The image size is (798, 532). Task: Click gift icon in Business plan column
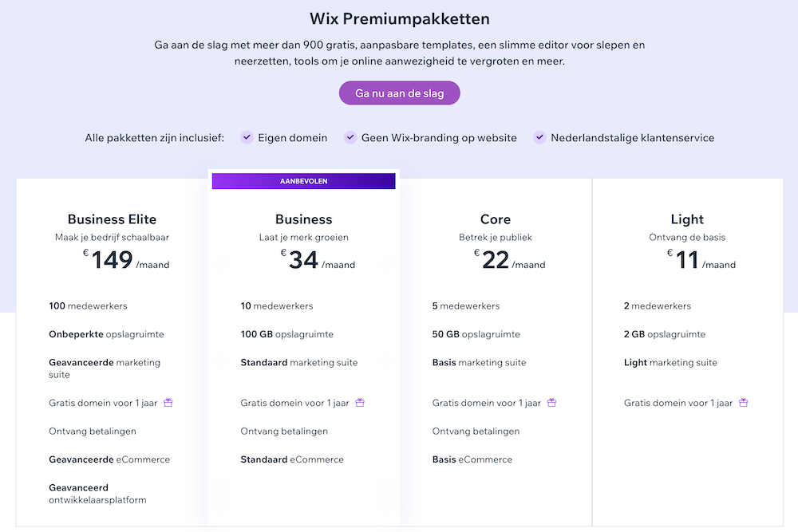[x=360, y=403]
